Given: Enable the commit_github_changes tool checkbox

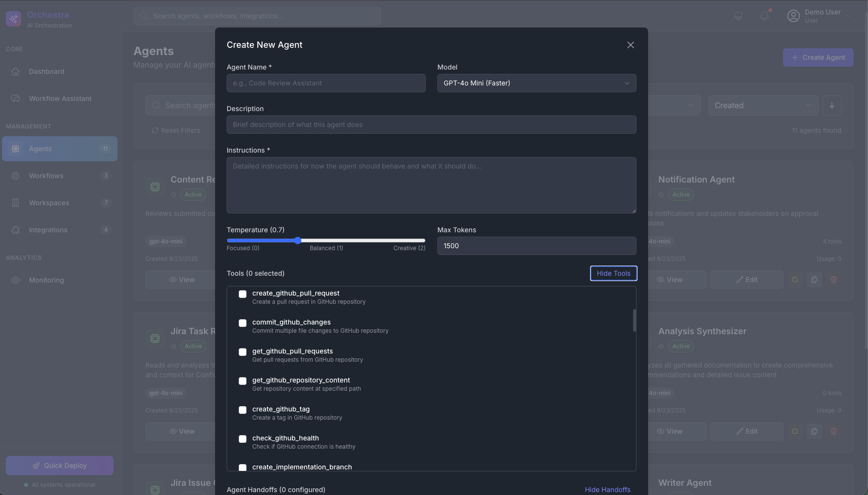Looking at the screenshot, I should [x=243, y=323].
